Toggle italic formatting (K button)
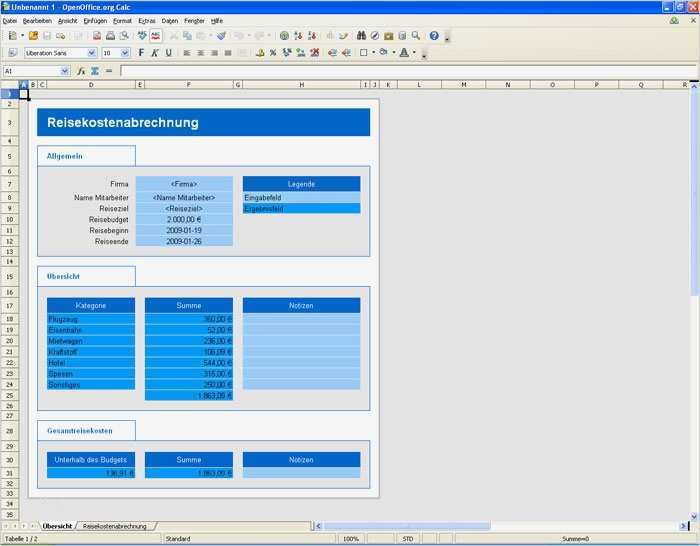 pos(154,53)
